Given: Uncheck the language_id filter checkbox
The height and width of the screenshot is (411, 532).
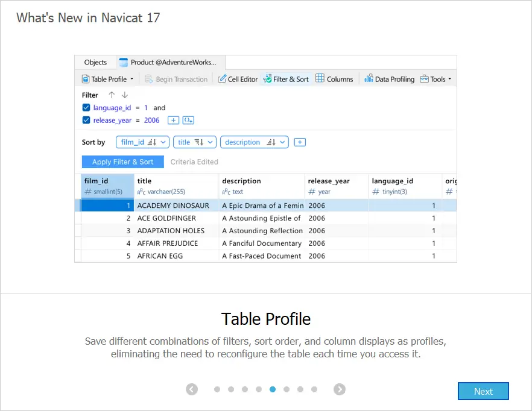Looking at the screenshot, I should tap(86, 108).
